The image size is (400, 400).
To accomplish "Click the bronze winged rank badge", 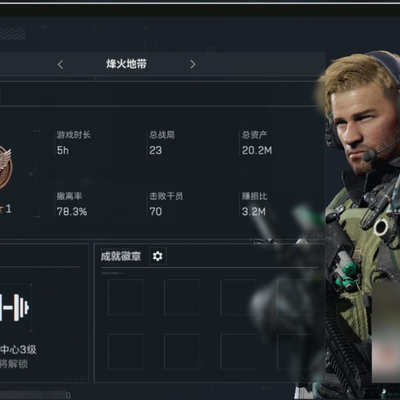I will point(6,168).
